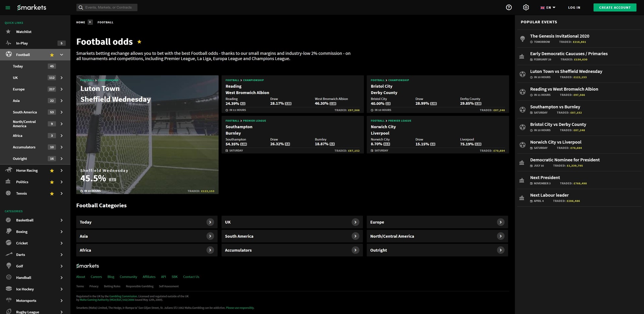The image size is (644, 314).
Task: Toggle the Football favorite star in sidebar
Action: coord(52,55)
